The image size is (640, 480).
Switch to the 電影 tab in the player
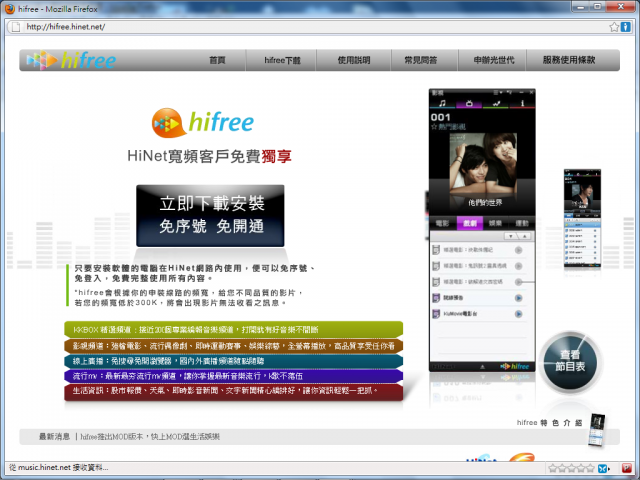442,223
